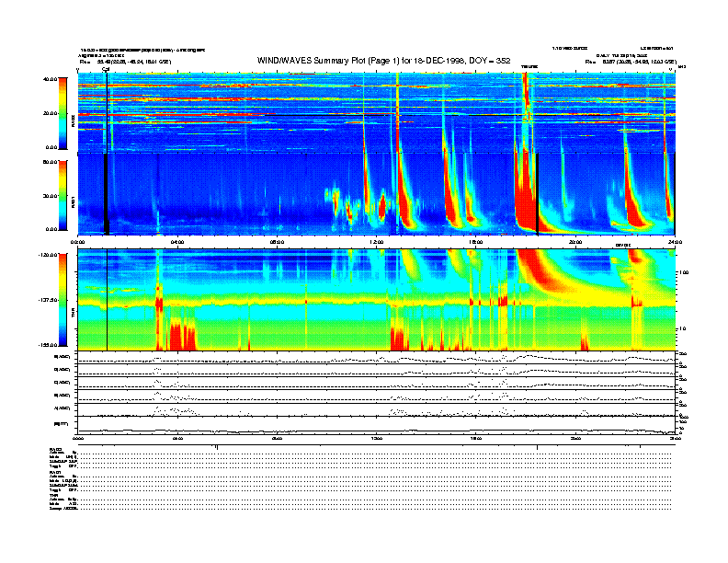Click the 10 frequency tick right of TNR panel
The image size is (728, 563).
point(684,329)
